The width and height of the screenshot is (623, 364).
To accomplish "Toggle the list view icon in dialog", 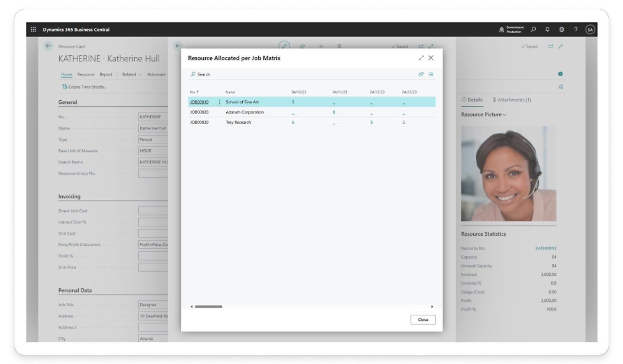I will pyautogui.click(x=431, y=74).
